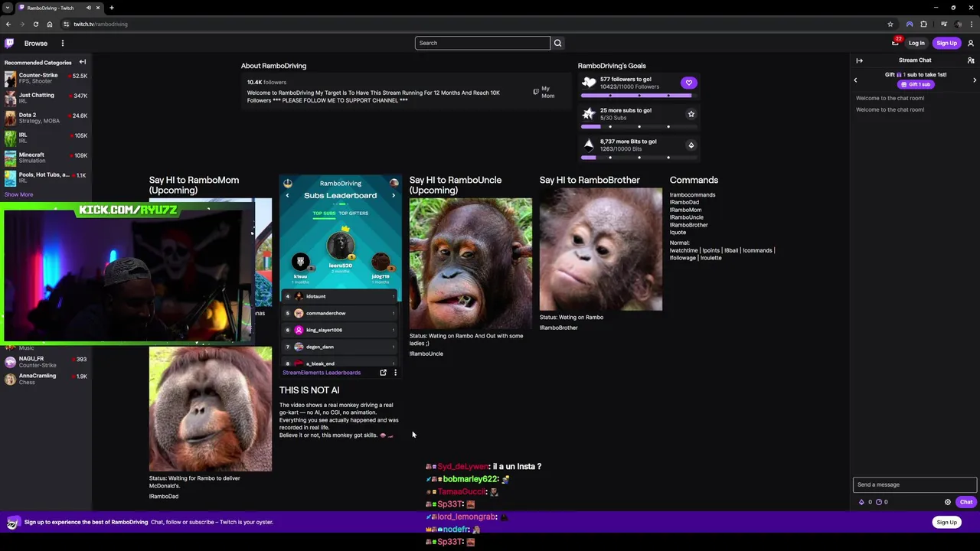Open the Chrome three-dot menu
The image size is (980, 551).
tap(972, 24)
